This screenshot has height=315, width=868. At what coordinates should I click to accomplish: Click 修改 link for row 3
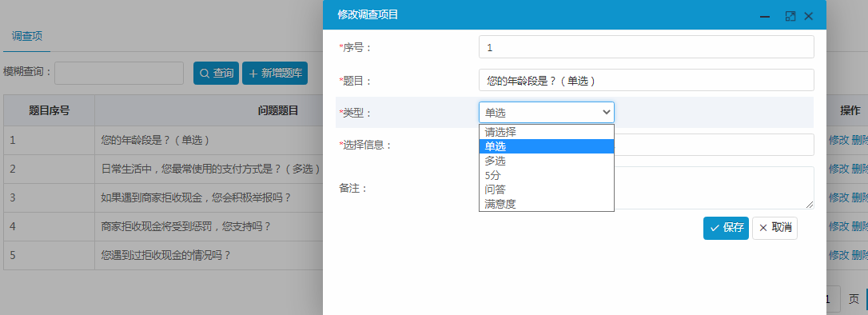[838, 197]
